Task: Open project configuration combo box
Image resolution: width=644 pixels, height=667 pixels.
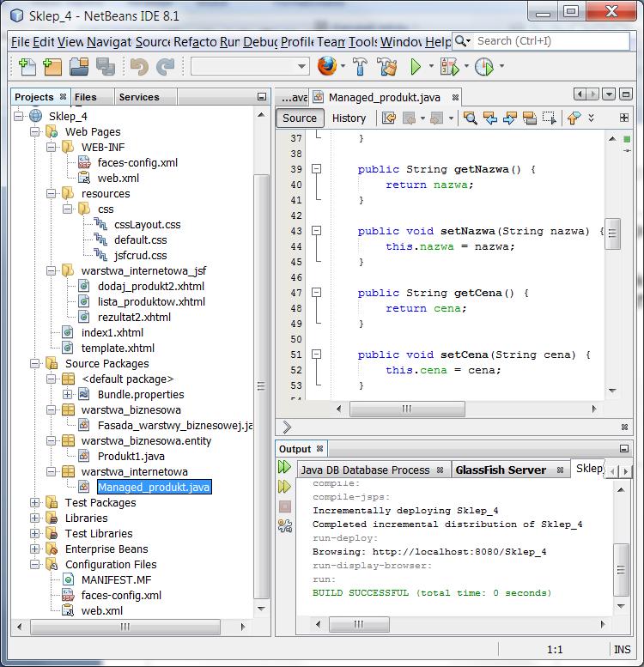Action: tap(250, 66)
